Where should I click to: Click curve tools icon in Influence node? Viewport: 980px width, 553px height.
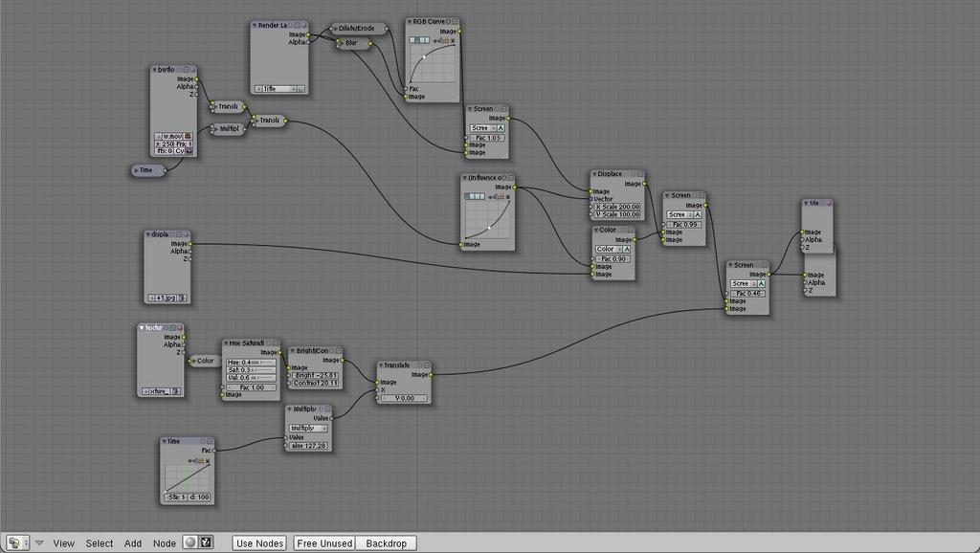(x=500, y=197)
